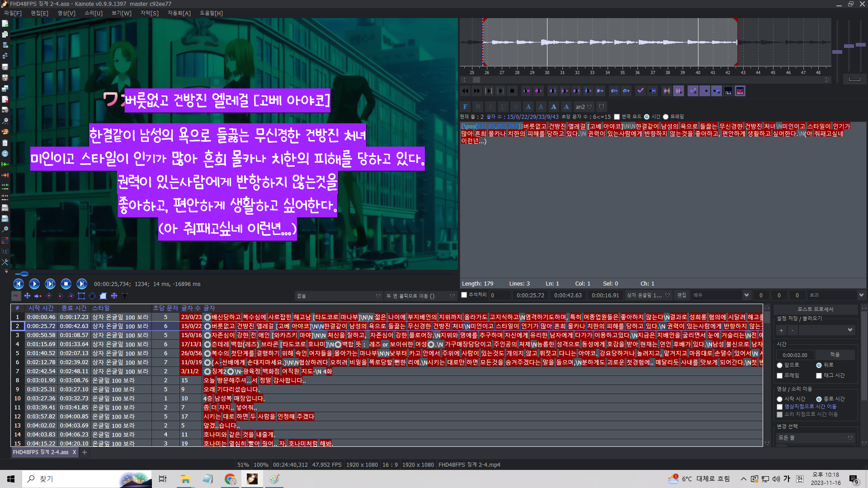The height and width of the screenshot is (488, 868).
Task: Click the italic I formatting button
Action: pyautogui.click(x=491, y=107)
